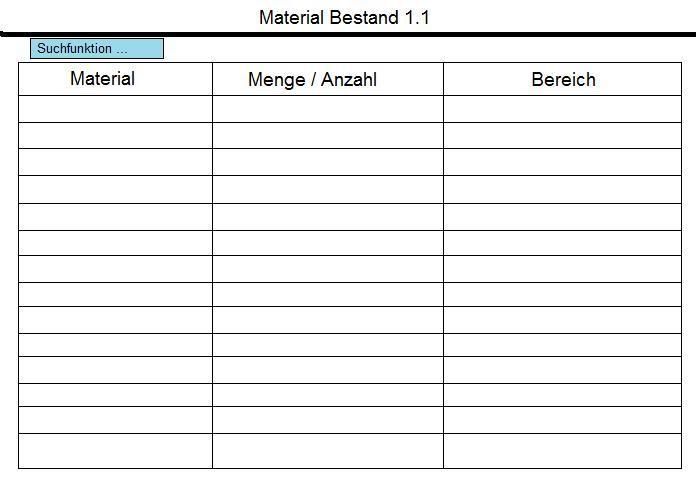Click third row cell in Menge / Anzahl column

(x=328, y=162)
